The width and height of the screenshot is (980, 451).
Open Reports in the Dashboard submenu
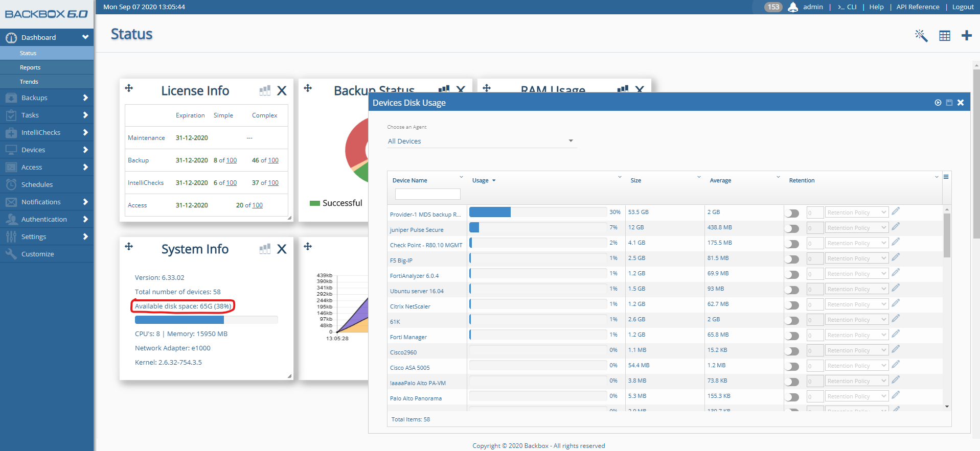click(30, 67)
